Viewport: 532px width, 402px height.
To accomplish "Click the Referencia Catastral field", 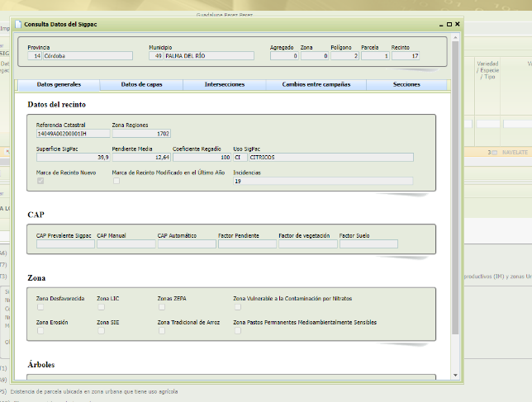I will click(x=72, y=133).
